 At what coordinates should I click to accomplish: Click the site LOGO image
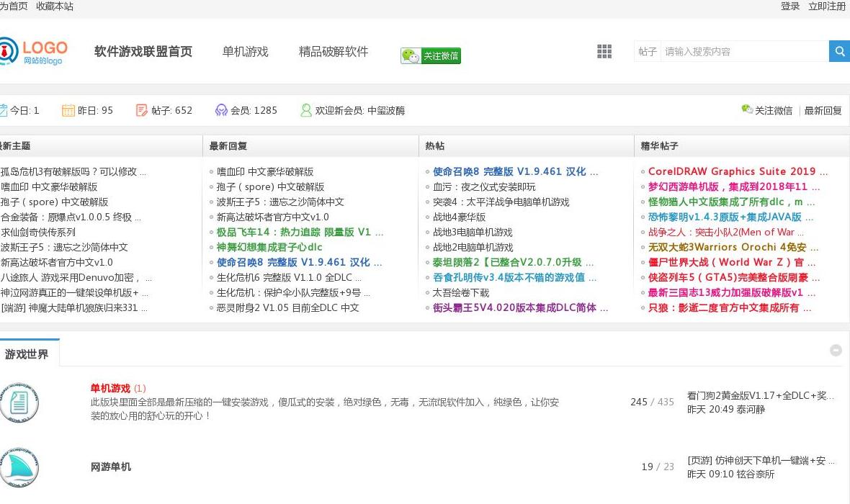34,52
